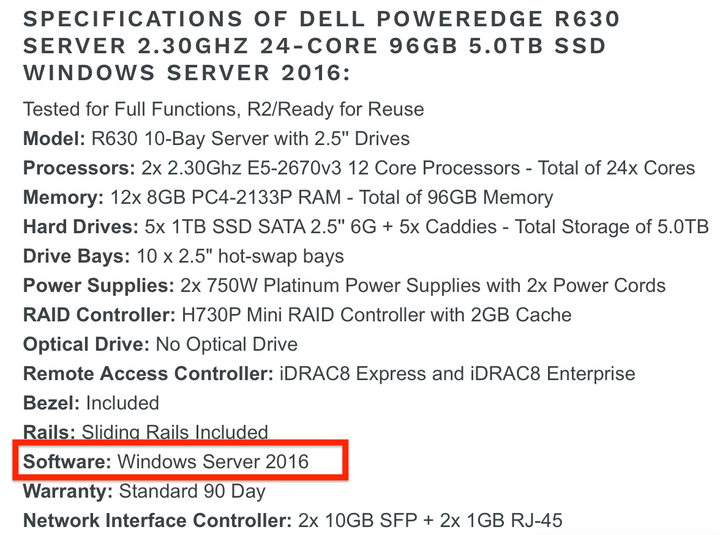Click the 'Standard 90 Day' warranty text
This screenshot has width=720, height=535.
coord(191,491)
